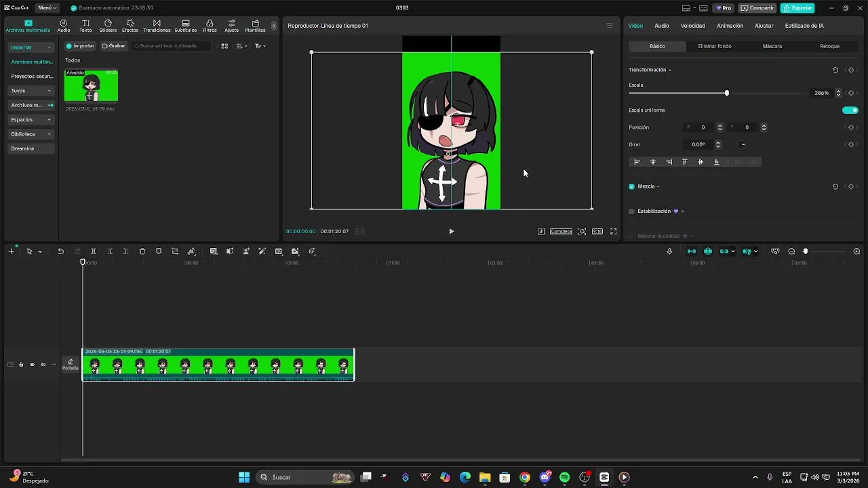
Task: Expand the Mezcla options arrow
Action: point(658,187)
